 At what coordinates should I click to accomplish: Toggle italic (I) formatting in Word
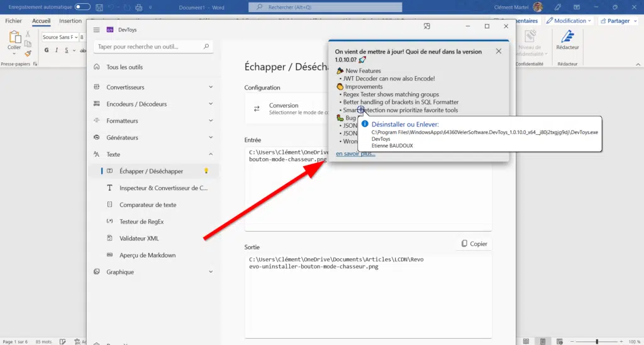56,50
